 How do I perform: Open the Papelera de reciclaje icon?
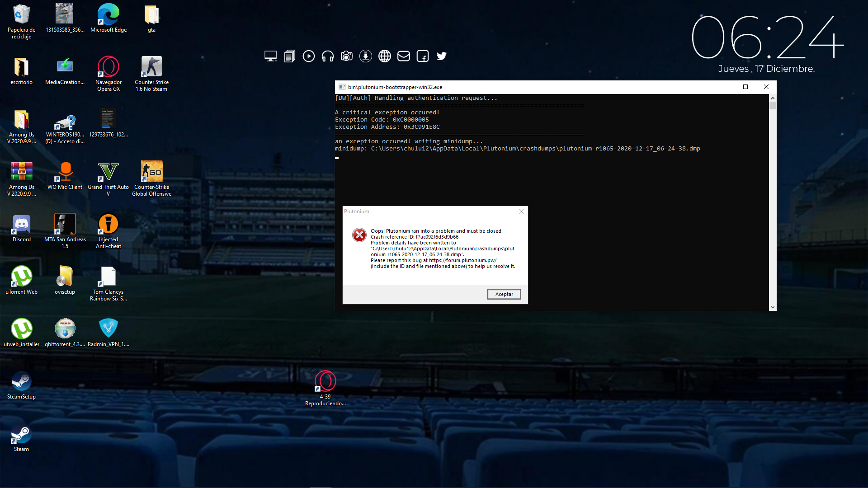coord(21,21)
